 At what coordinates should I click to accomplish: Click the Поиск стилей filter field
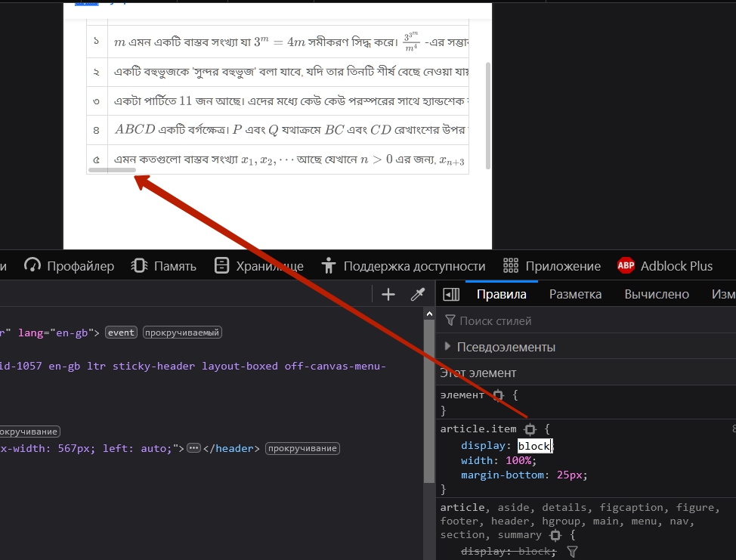tap(529, 320)
